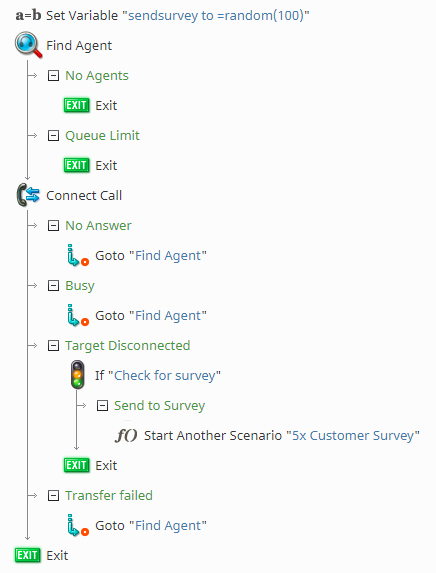The height and width of the screenshot is (573, 436).
Task: Click the f() Start Another Scenario icon
Action: pos(126,436)
